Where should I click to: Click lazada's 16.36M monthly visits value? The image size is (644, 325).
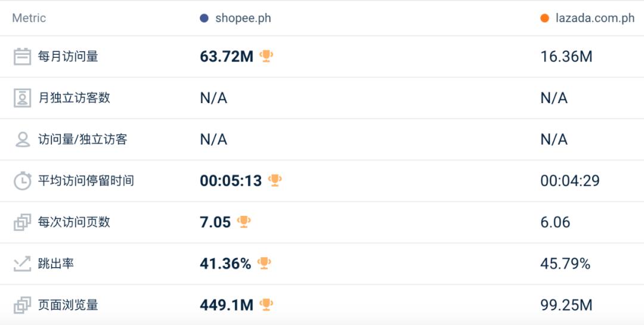[566, 56]
